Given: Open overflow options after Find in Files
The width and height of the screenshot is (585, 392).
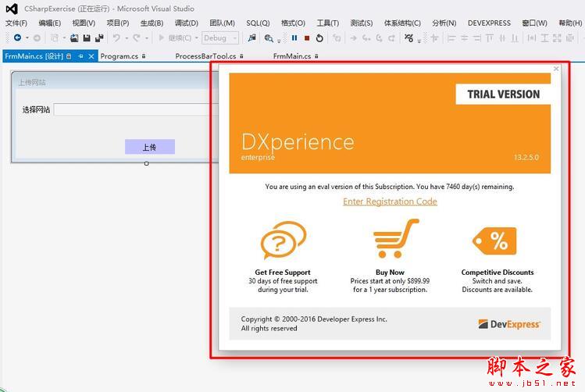Looking at the screenshot, I should pos(279,41).
